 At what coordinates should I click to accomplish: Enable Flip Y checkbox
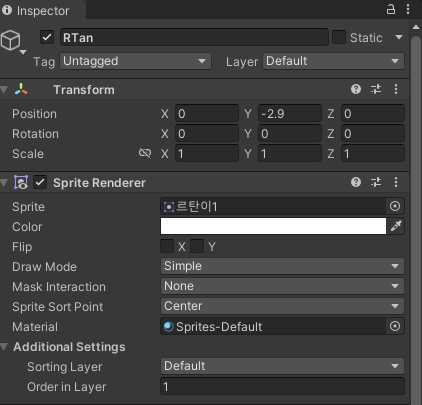tap(197, 246)
